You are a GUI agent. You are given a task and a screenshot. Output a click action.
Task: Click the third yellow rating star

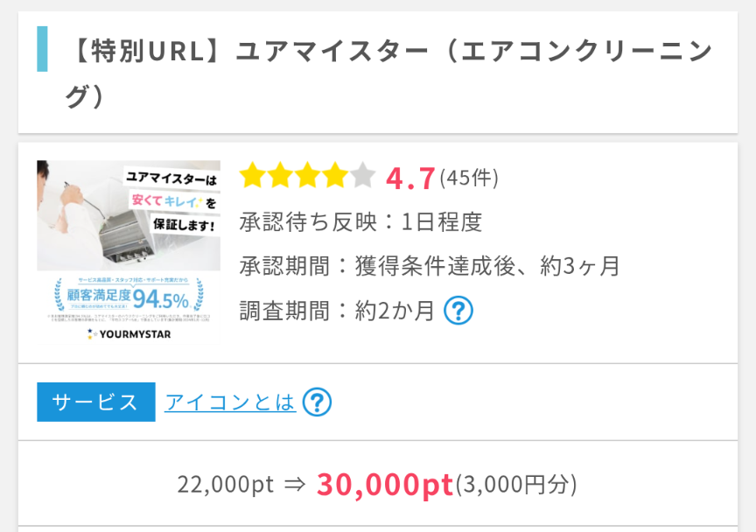[307, 176]
